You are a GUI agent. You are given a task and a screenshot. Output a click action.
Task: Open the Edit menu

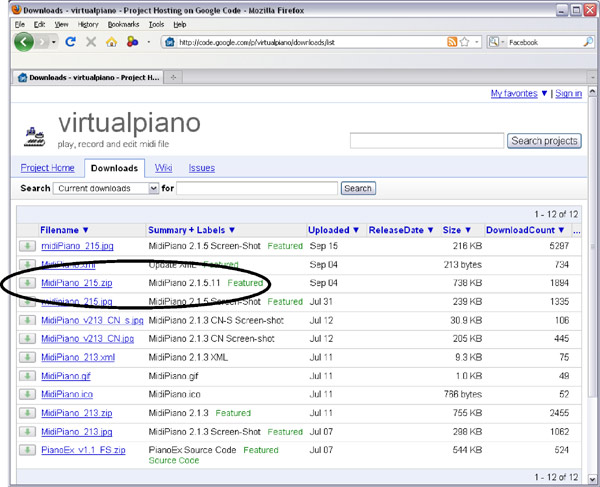(x=39, y=24)
